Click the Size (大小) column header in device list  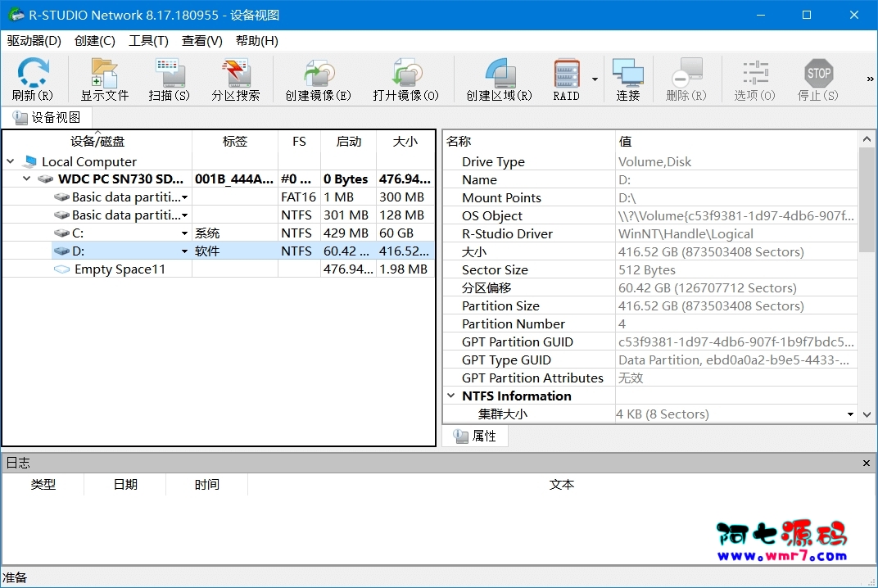pyautogui.click(x=405, y=141)
